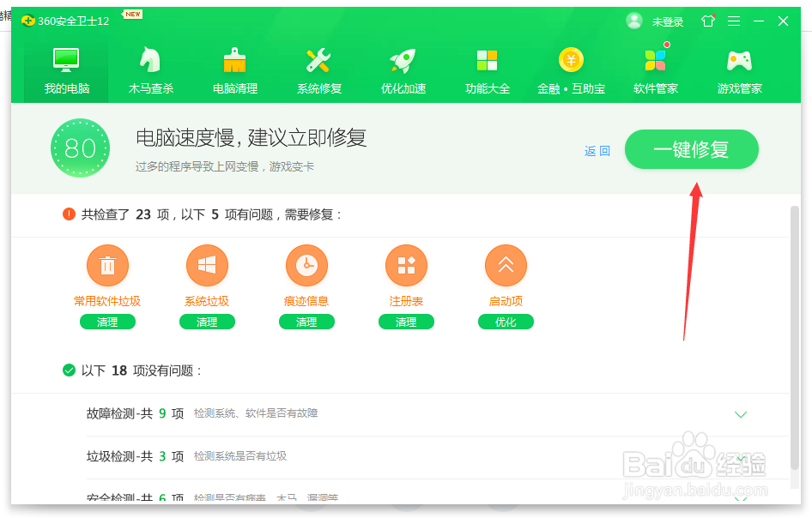812x518 pixels.
Task: Open the 软件管家 software manager
Action: [x=656, y=69]
